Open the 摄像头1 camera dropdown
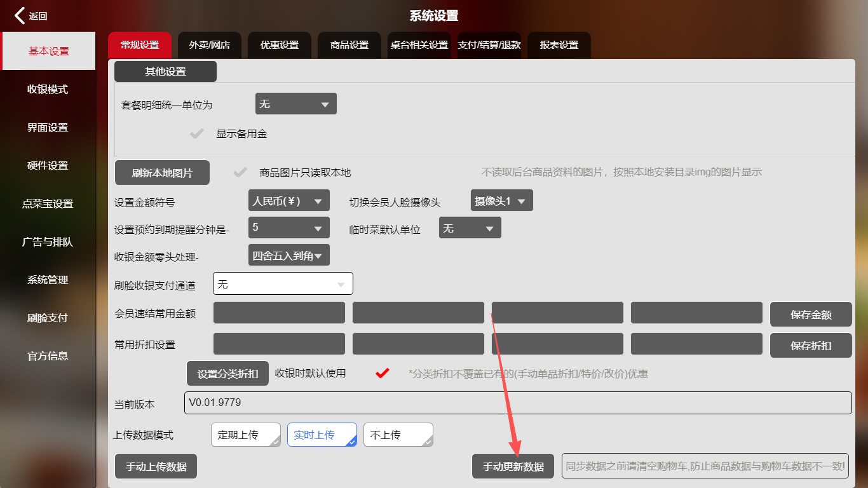868x488 pixels. pyautogui.click(x=501, y=201)
